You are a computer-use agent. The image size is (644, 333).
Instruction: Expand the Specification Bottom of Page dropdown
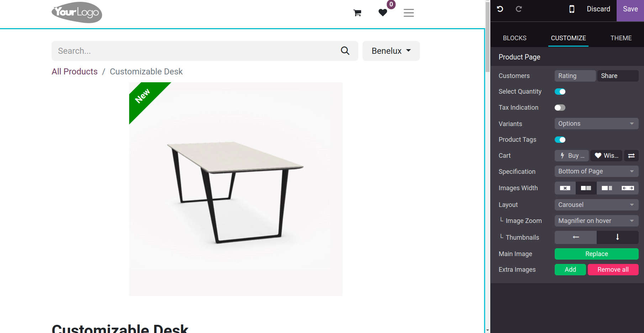click(x=597, y=171)
